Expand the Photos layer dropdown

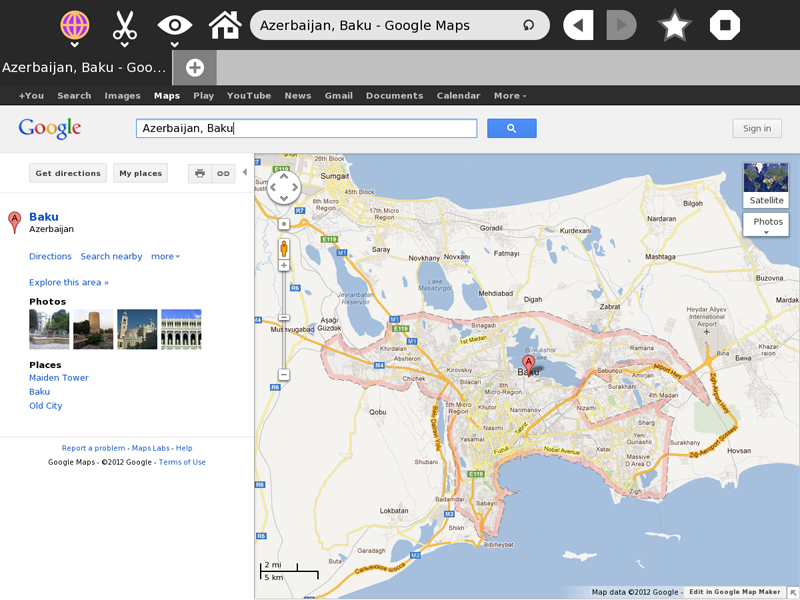tap(767, 225)
